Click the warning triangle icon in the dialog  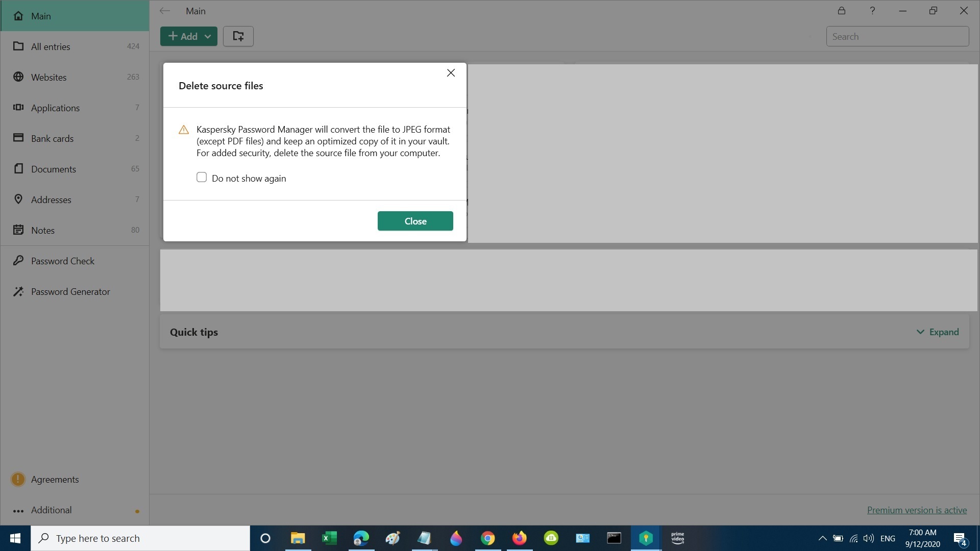pyautogui.click(x=184, y=130)
